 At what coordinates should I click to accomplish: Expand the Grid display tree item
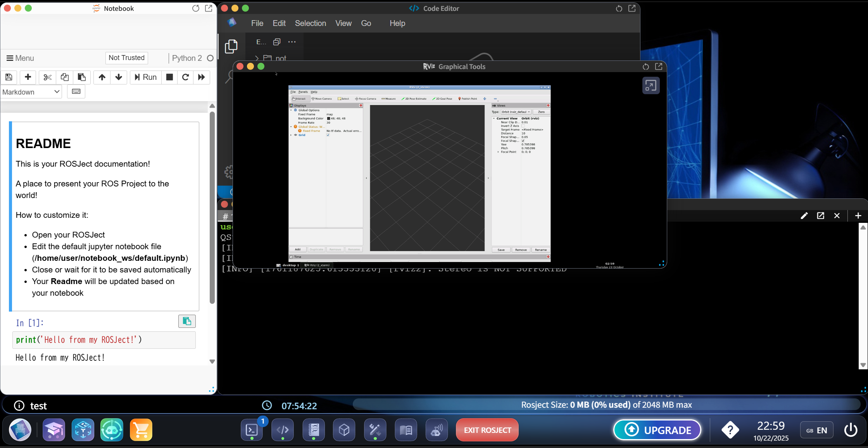(x=291, y=135)
